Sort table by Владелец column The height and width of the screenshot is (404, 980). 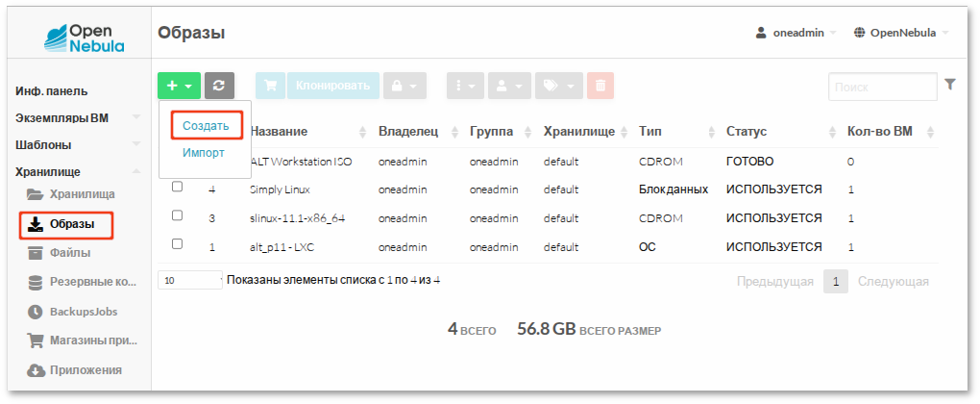[418, 132]
